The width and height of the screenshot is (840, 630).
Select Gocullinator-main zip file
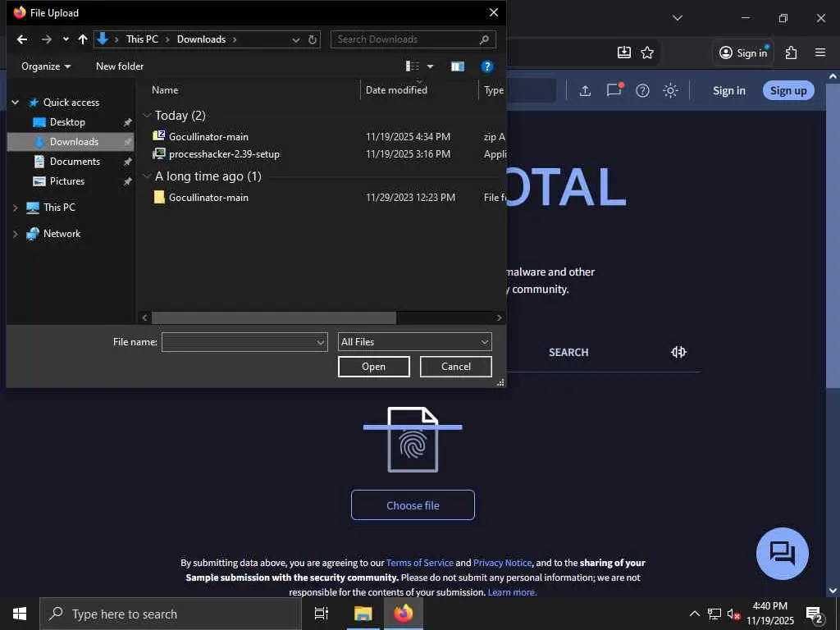pos(208,137)
